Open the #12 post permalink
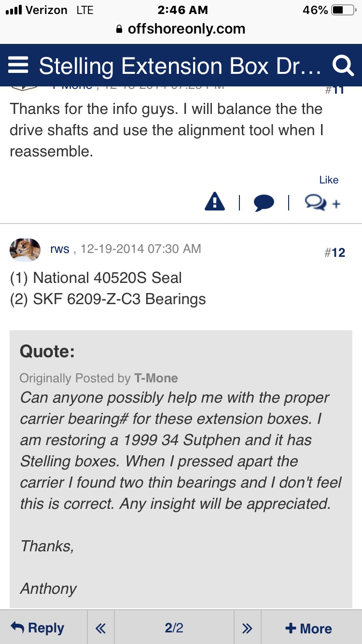362x644 pixels. [x=335, y=252]
